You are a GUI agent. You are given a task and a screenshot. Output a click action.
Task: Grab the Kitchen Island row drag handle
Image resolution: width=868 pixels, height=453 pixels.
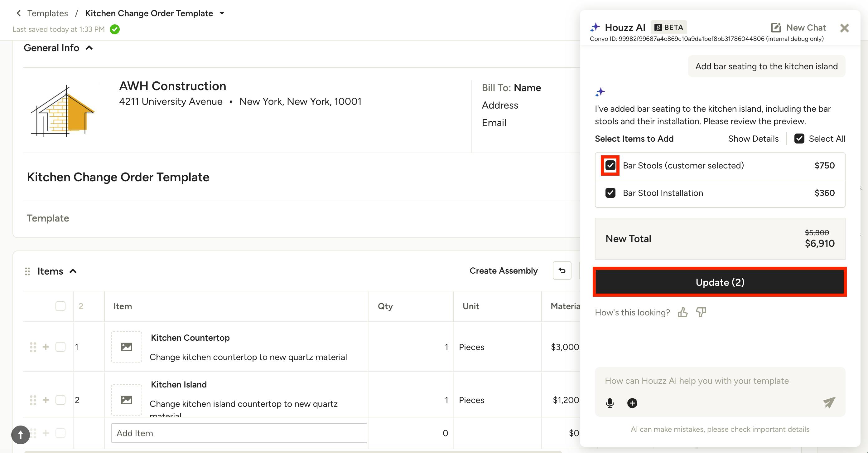click(33, 400)
